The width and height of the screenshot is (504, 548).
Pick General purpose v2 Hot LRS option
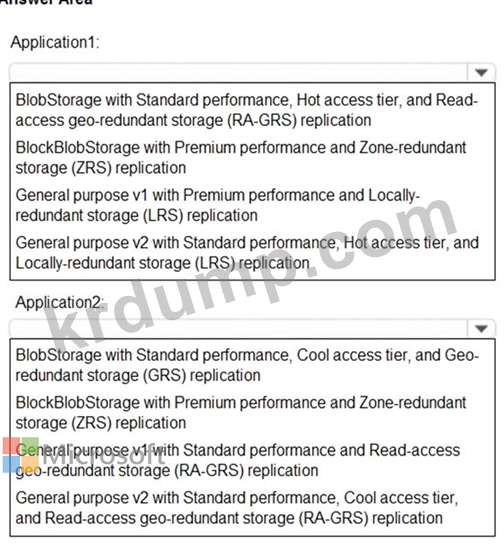247,253
